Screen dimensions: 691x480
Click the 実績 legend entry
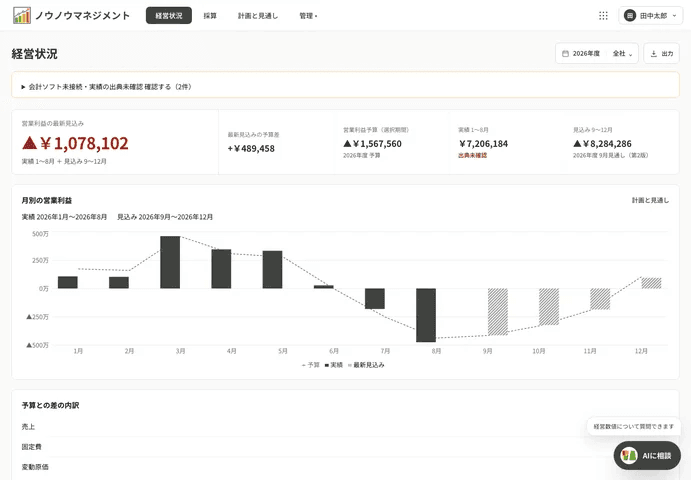point(334,365)
